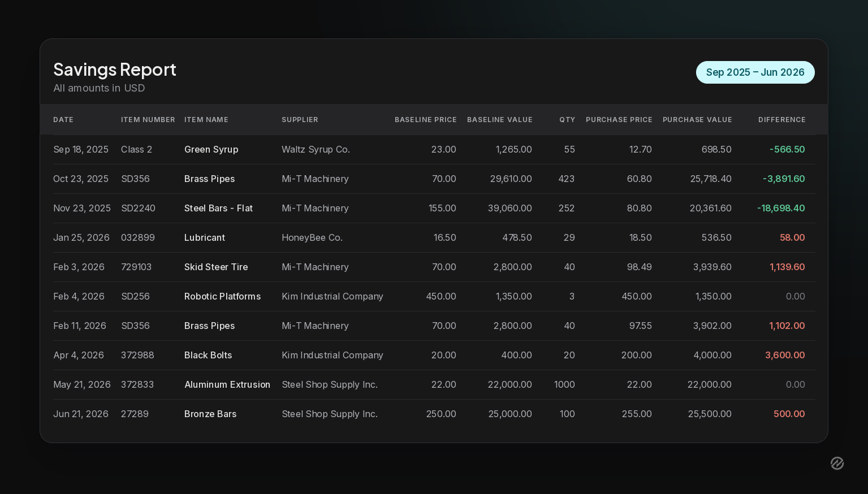The width and height of the screenshot is (868, 494).
Task: Select the Steel Bars - Flat item name
Action: click(218, 208)
